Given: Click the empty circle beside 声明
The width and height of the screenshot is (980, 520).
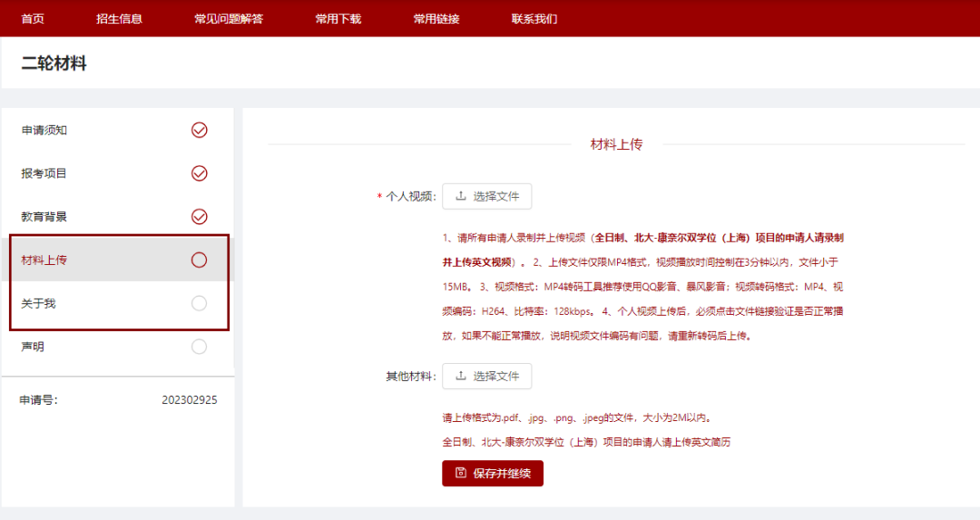Looking at the screenshot, I should click(x=200, y=347).
